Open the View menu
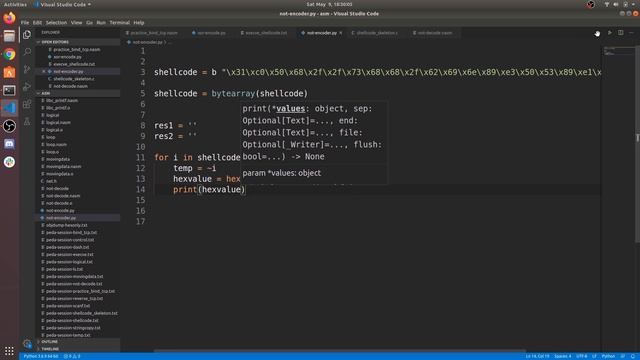 [76, 23]
